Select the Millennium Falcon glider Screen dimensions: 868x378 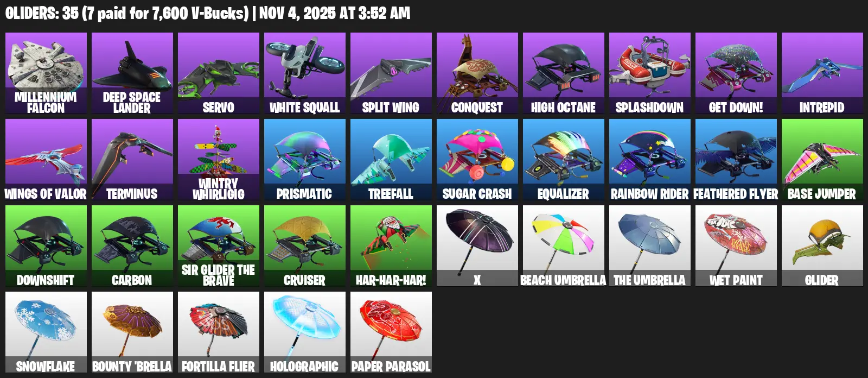(46, 73)
